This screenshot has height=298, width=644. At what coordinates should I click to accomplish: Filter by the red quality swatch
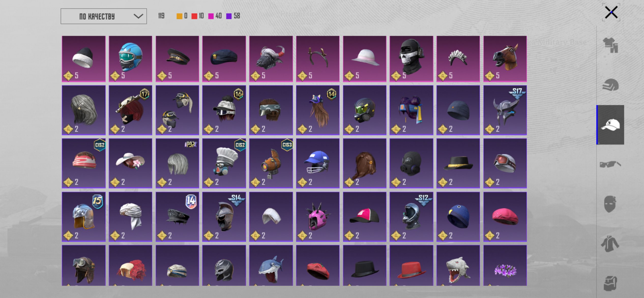point(194,16)
